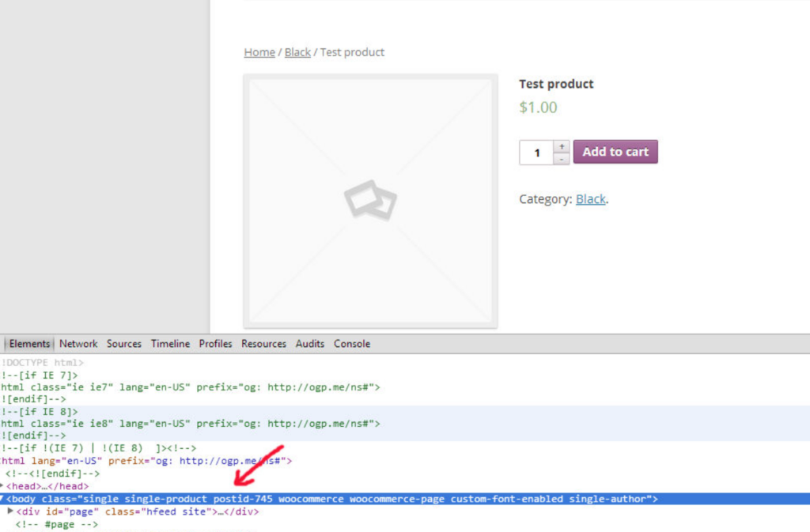810x532 pixels.
Task: Open the Black category link
Action: click(x=590, y=199)
